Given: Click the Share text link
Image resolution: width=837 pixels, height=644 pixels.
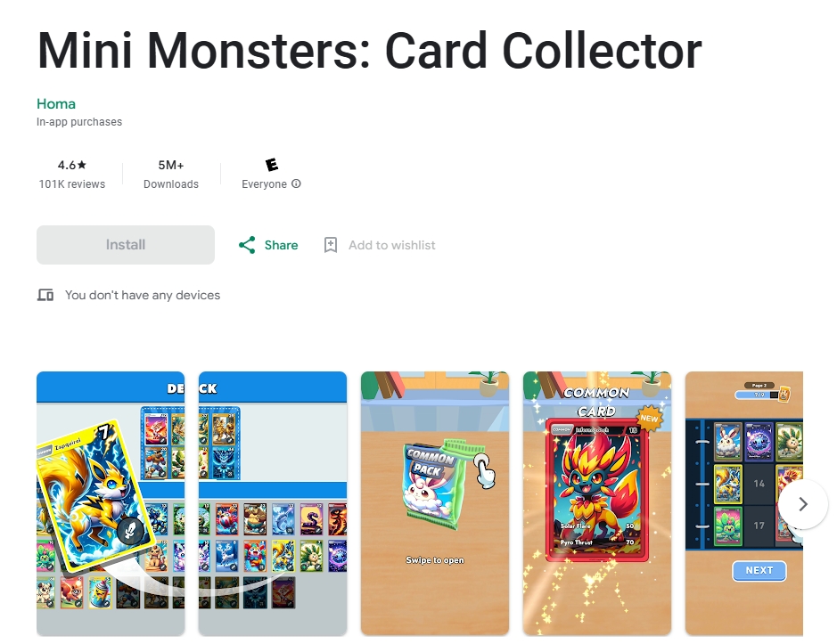Looking at the screenshot, I should pyautogui.click(x=282, y=245).
